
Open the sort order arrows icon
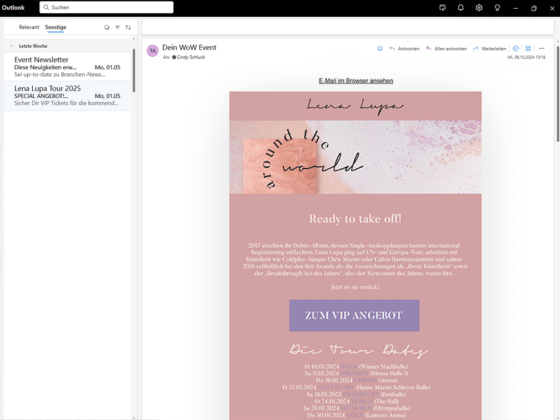[128, 27]
